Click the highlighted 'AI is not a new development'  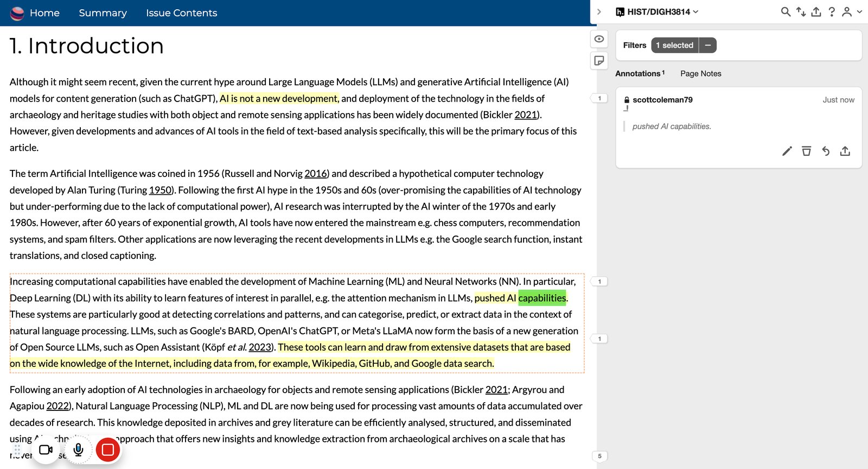pos(279,98)
